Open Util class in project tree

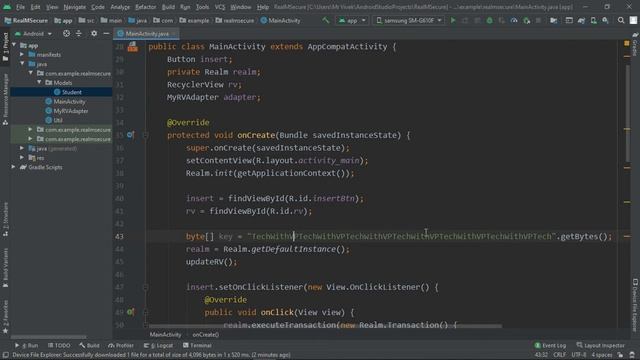pyautogui.click(x=58, y=120)
